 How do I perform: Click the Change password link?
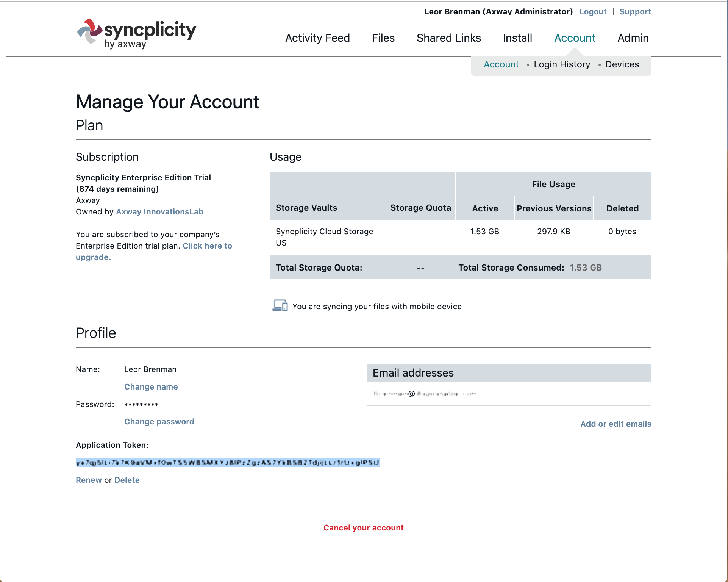point(159,422)
